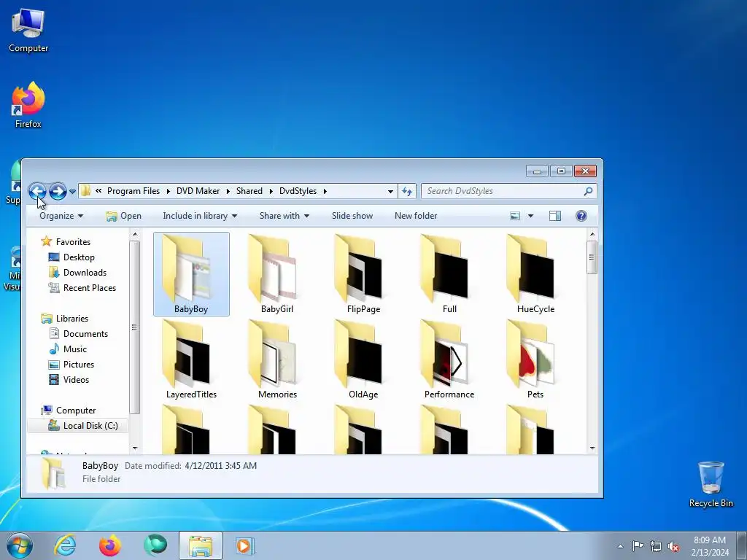Image resolution: width=747 pixels, height=560 pixels.
Task: Expand the Include in library dropdown
Action: point(200,216)
